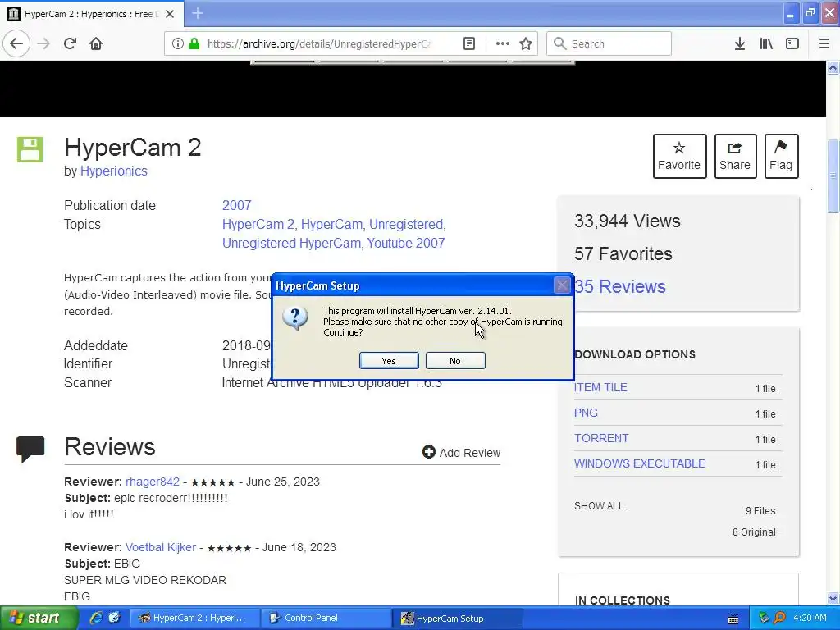Download the WINDOWS EXECUTABLE option

[x=640, y=463]
